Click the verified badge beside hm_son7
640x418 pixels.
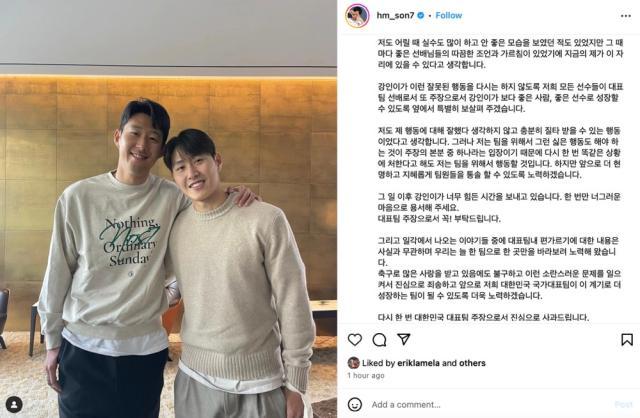(420, 16)
